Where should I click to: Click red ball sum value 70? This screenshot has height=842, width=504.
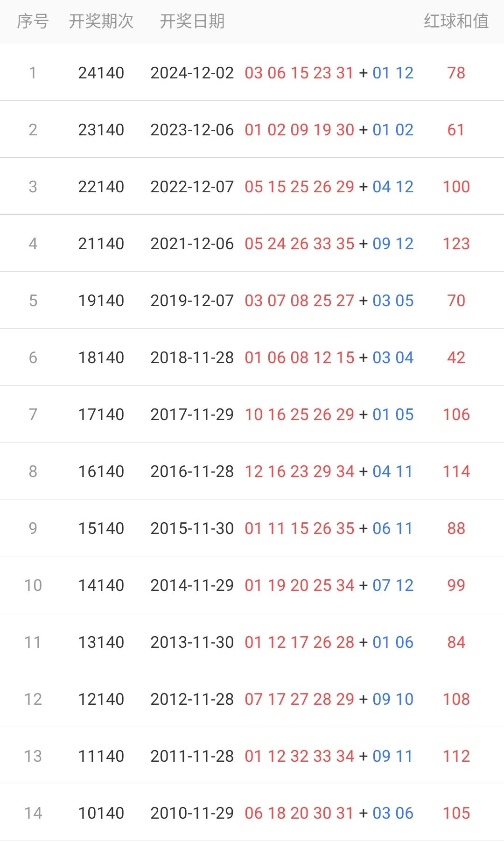tap(456, 301)
